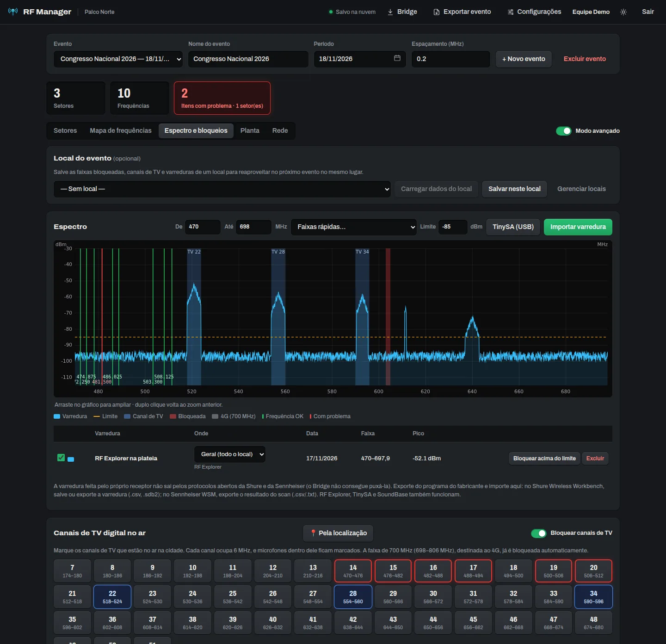Click the Equipe Demo team label
Viewport: 666px width, 644px height.
[591, 12]
